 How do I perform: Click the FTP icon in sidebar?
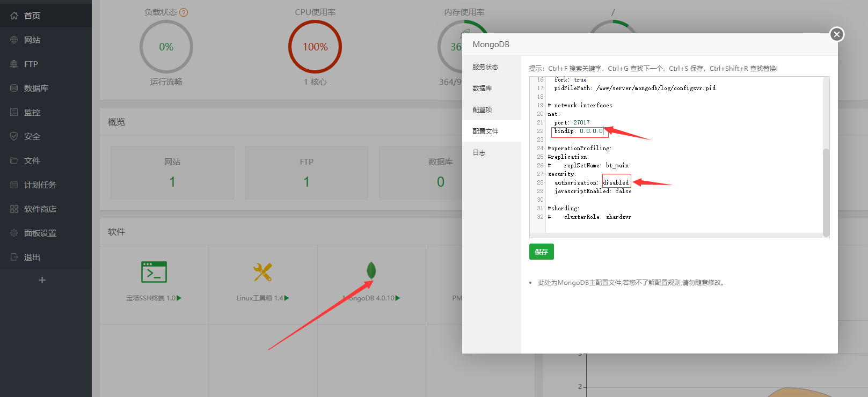pos(14,64)
